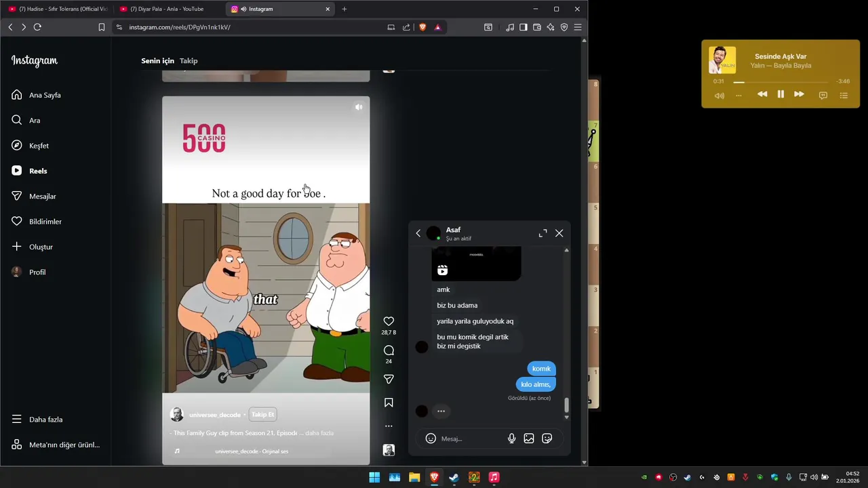Switch to the Diyar Pala YouTube tab
868x488 pixels.
click(167, 9)
